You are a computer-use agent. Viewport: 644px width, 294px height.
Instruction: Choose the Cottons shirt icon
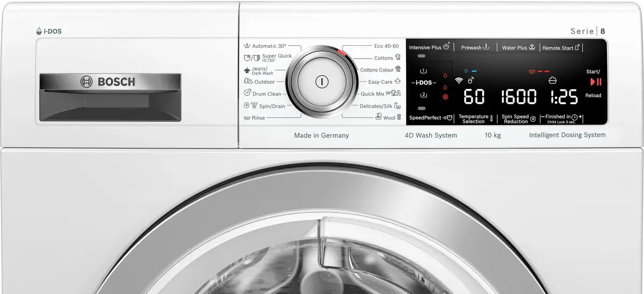point(397,57)
